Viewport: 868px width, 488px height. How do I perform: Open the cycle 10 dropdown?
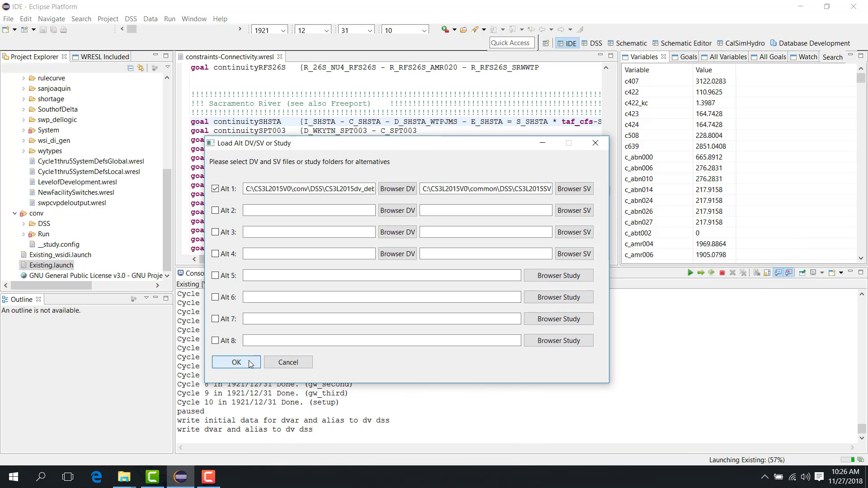coord(424,30)
